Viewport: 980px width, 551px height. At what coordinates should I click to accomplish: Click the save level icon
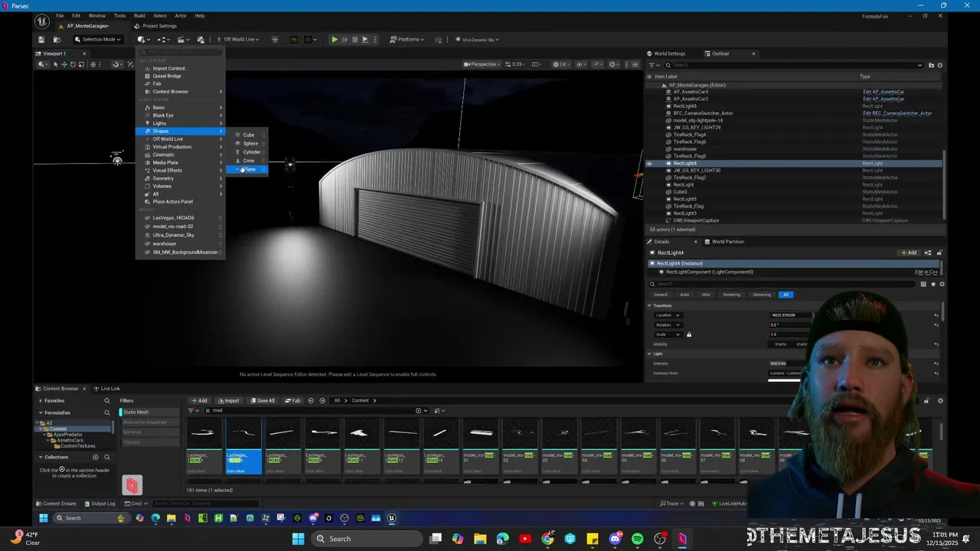pyautogui.click(x=41, y=40)
